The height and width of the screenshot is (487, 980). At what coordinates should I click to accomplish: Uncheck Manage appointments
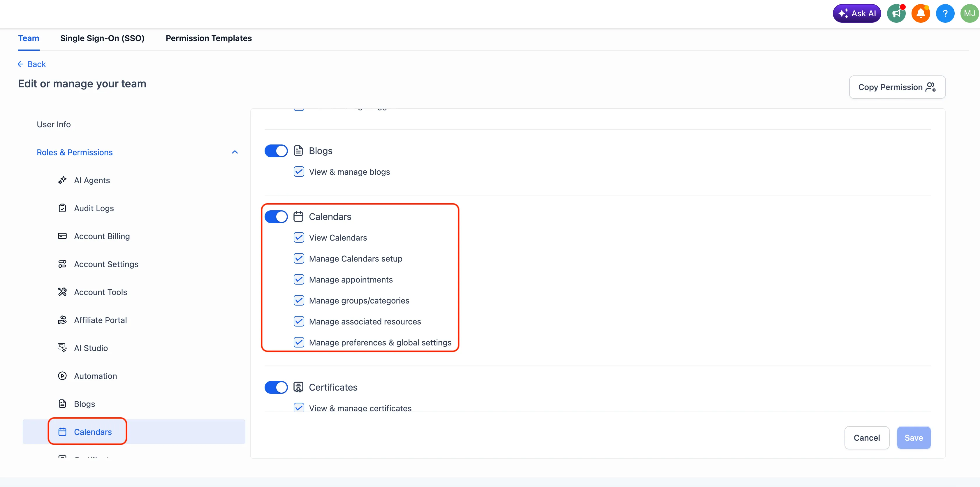point(299,279)
